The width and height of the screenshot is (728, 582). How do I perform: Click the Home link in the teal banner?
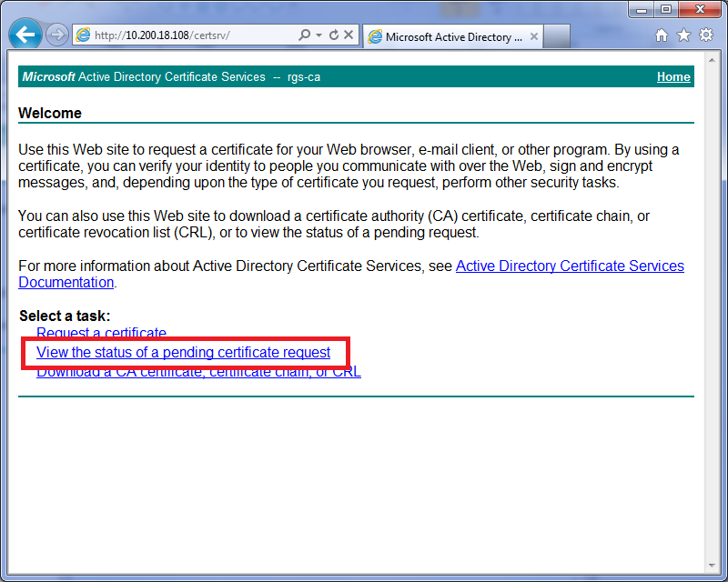point(673,77)
